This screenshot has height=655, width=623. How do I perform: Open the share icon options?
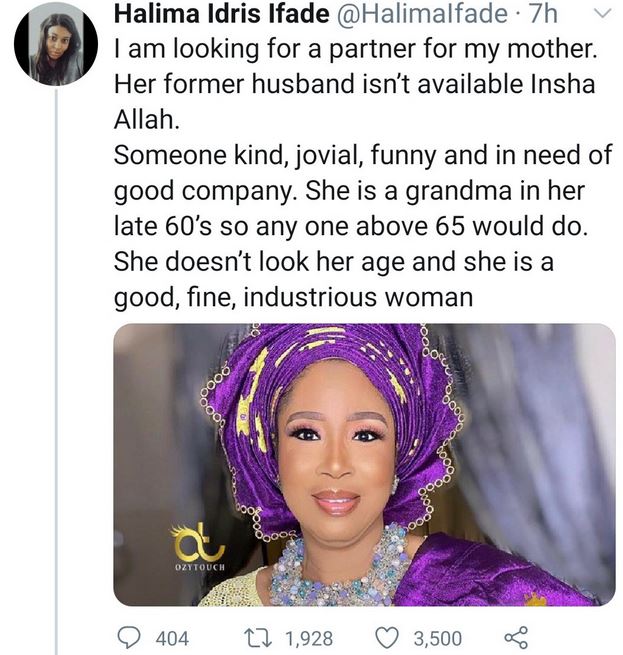click(x=516, y=637)
